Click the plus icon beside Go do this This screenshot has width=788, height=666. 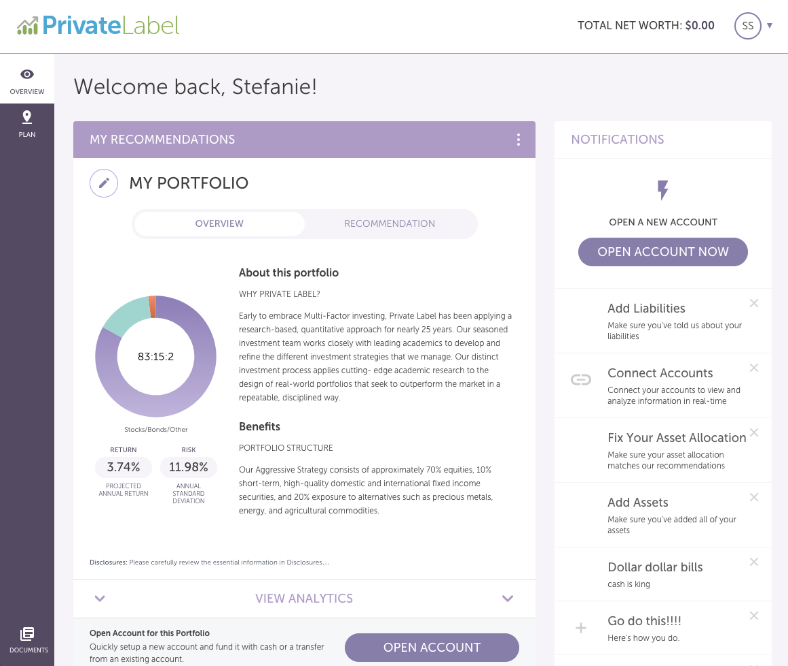tap(581, 628)
